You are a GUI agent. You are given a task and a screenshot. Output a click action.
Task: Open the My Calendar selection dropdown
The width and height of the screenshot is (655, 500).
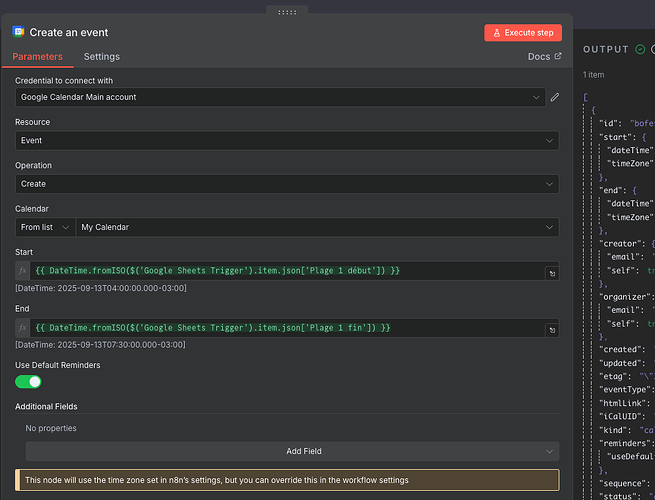tap(317, 227)
